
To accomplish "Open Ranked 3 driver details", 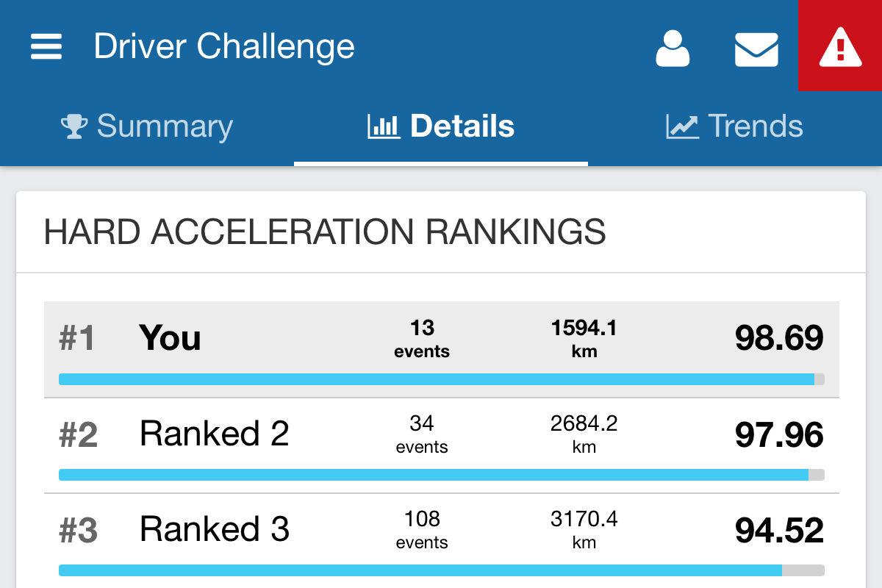I will [x=213, y=528].
